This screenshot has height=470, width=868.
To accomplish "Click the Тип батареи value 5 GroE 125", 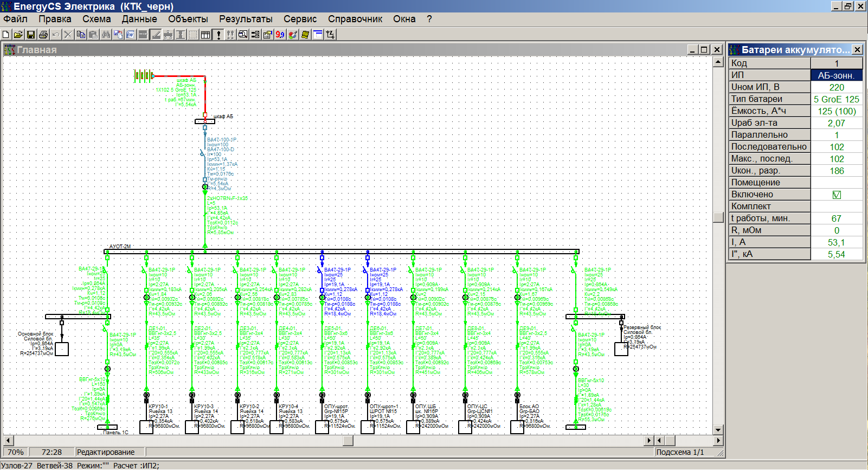I will pyautogui.click(x=837, y=99).
